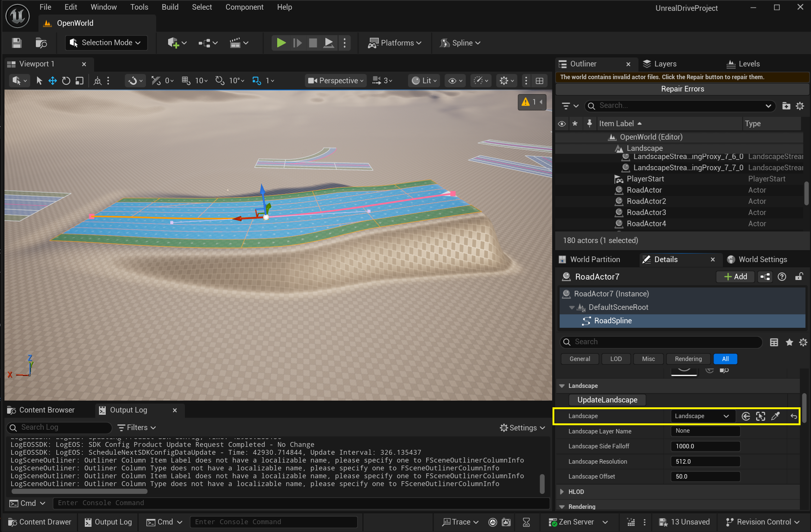Toggle surface snapping icon in viewport
Screen dimensions: 811x532
(156, 81)
